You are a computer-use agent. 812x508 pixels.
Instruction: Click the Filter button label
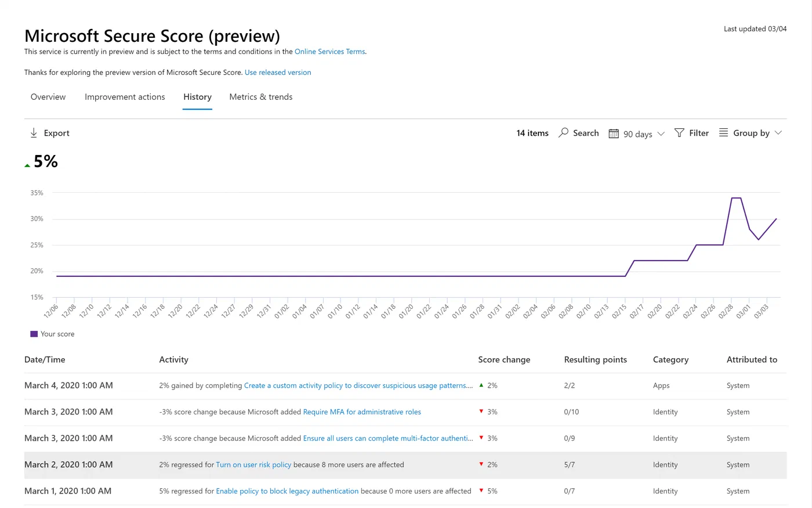(x=699, y=133)
